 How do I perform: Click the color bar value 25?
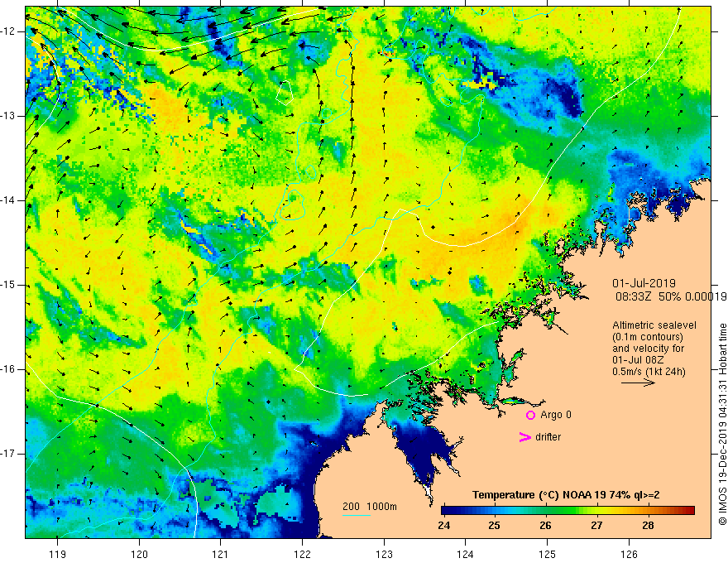tap(495, 526)
